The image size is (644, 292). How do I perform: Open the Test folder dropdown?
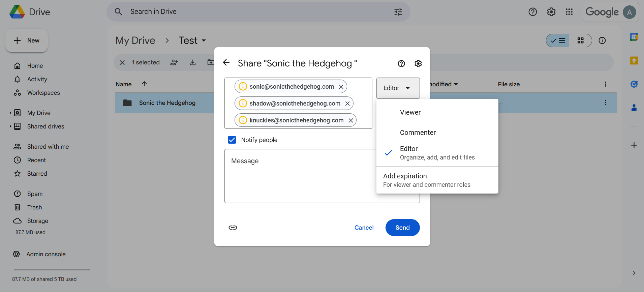coord(192,40)
